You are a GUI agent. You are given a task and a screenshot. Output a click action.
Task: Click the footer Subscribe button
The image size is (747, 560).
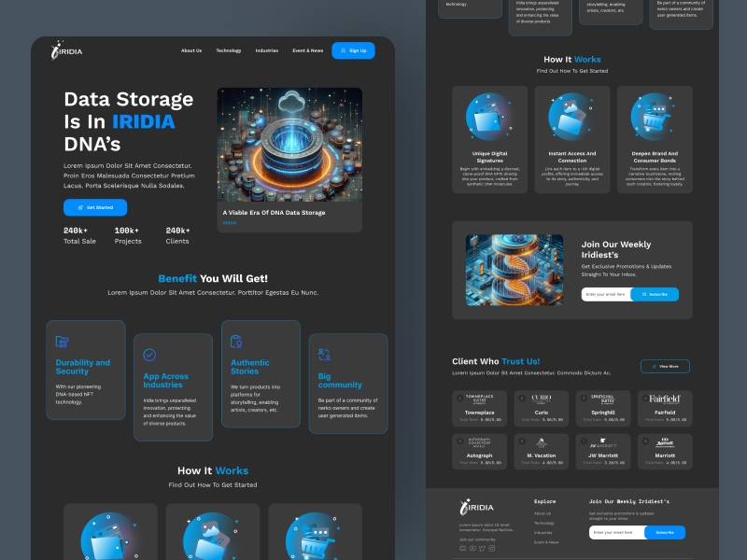[665, 532]
